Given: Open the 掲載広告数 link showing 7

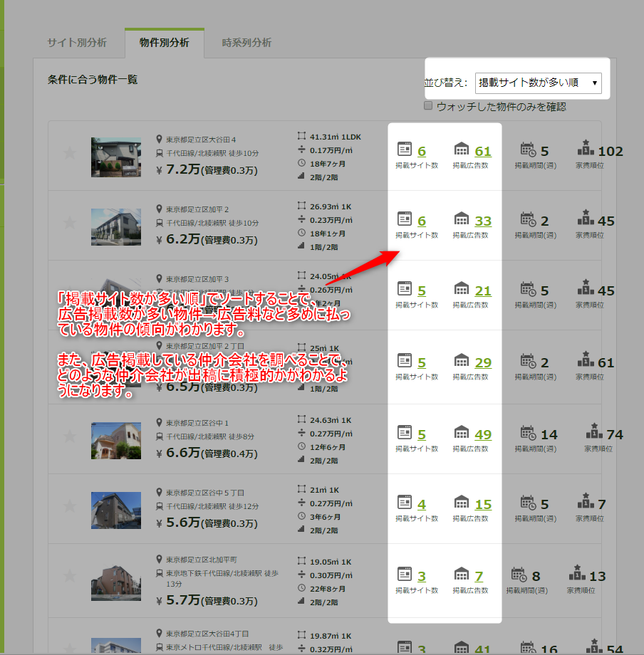Looking at the screenshot, I should 479,576.
